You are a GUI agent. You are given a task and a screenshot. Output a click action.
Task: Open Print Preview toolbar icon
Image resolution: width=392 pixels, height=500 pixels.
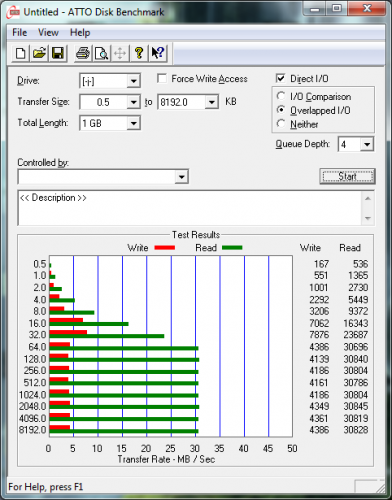tap(101, 53)
